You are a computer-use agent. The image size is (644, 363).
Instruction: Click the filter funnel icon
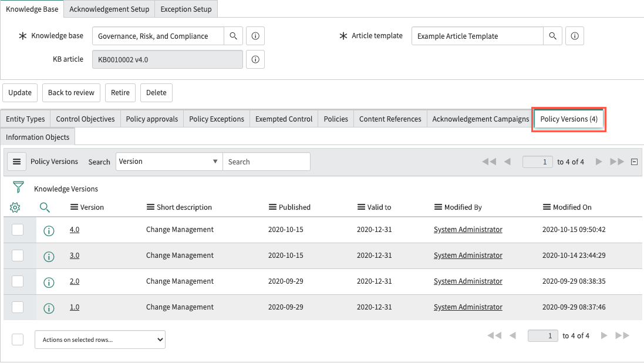coord(18,187)
